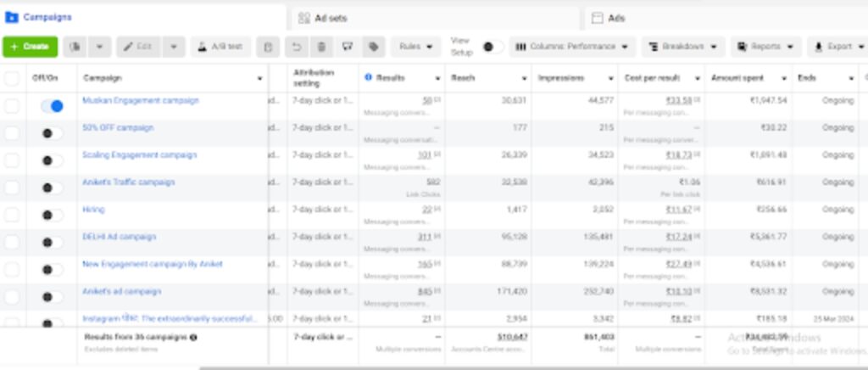
Task: Click the Duplicate icon button
Action: pyautogui.click(x=75, y=47)
